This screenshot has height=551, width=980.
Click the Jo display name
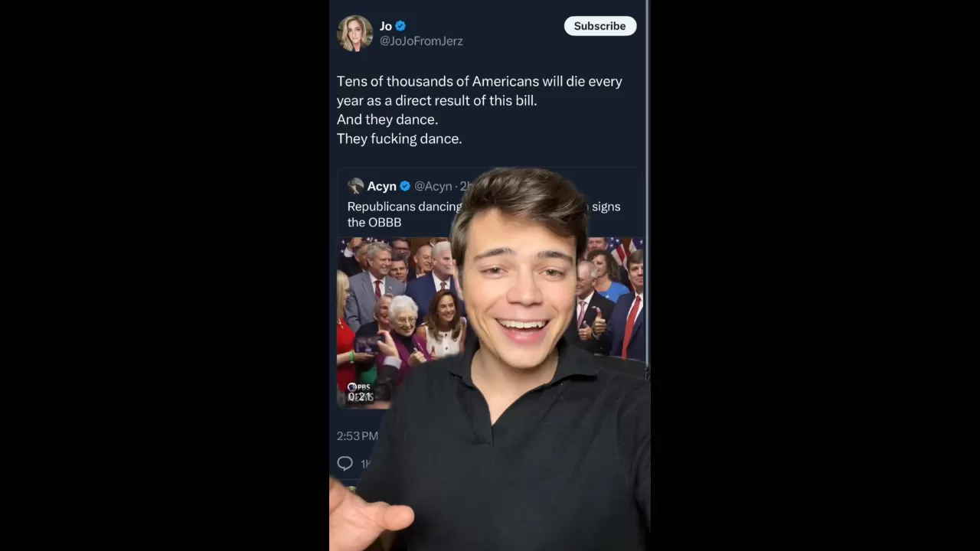(385, 26)
